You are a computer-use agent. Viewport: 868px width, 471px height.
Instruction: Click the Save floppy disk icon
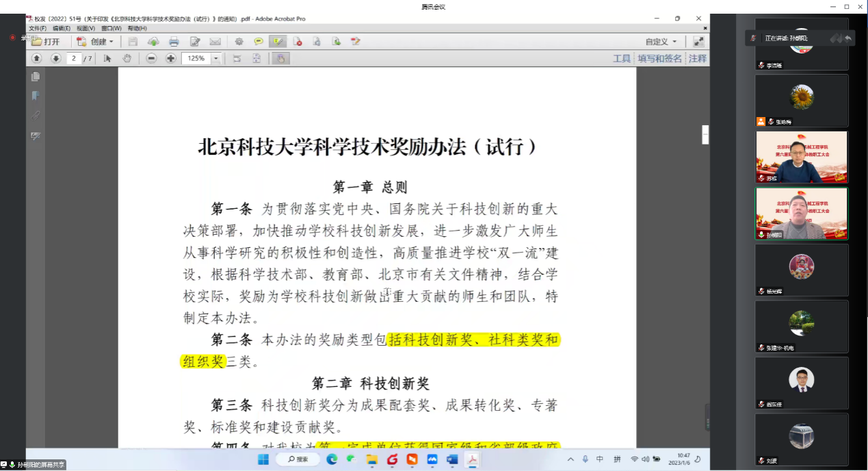133,42
